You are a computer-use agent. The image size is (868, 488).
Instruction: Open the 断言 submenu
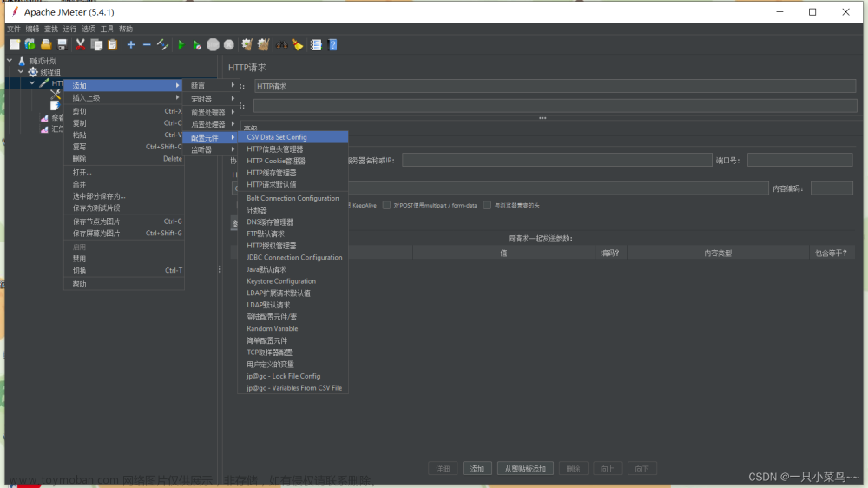211,85
